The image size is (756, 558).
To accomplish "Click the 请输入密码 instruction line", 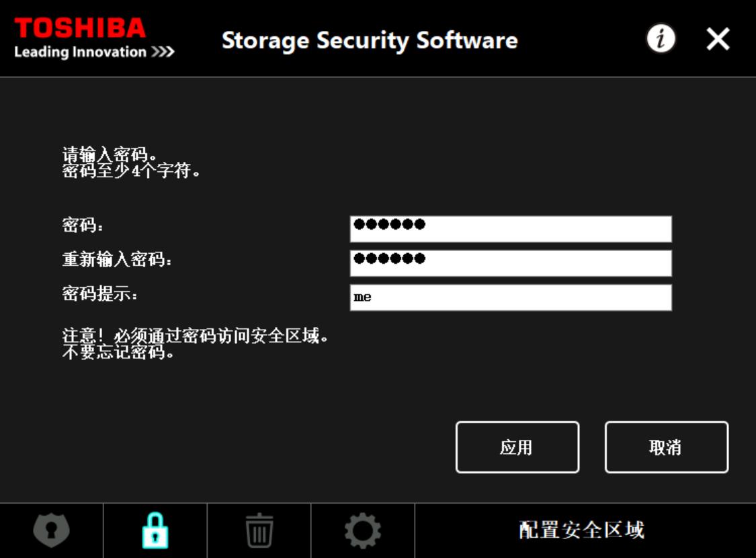I will 110,156.
